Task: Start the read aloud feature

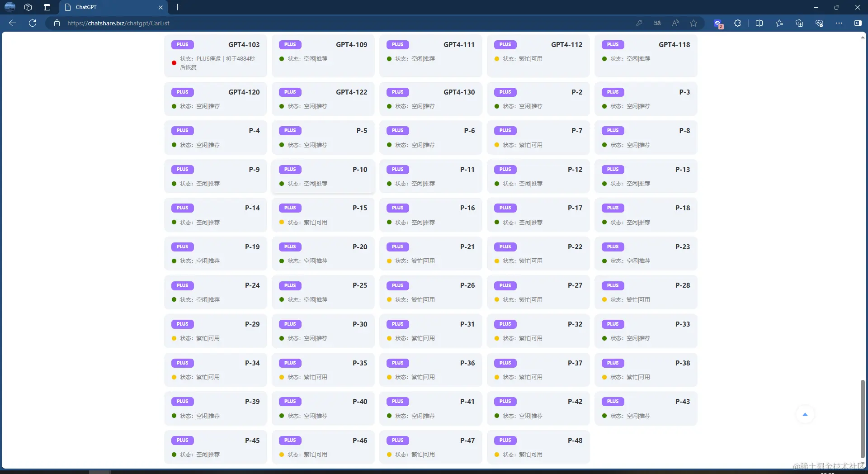Action: click(675, 23)
